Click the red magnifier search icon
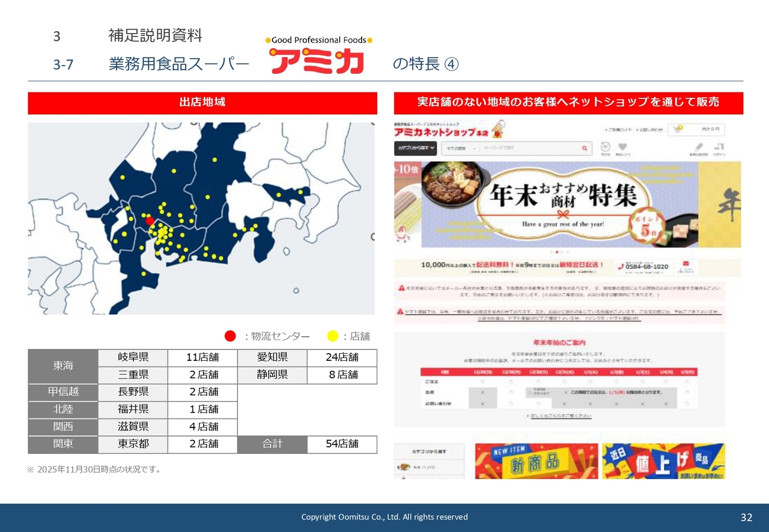The width and height of the screenshot is (769, 532). pyautogui.click(x=584, y=148)
